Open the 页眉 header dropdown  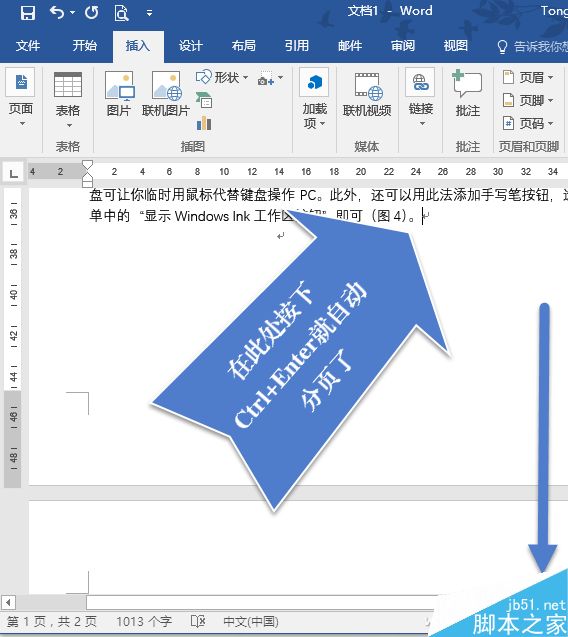click(x=528, y=77)
